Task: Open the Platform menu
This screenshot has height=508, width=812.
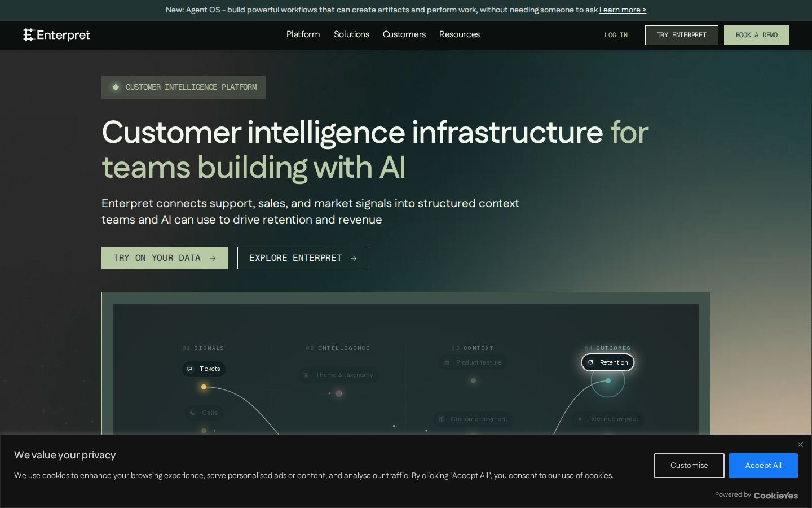Action: click(x=303, y=34)
